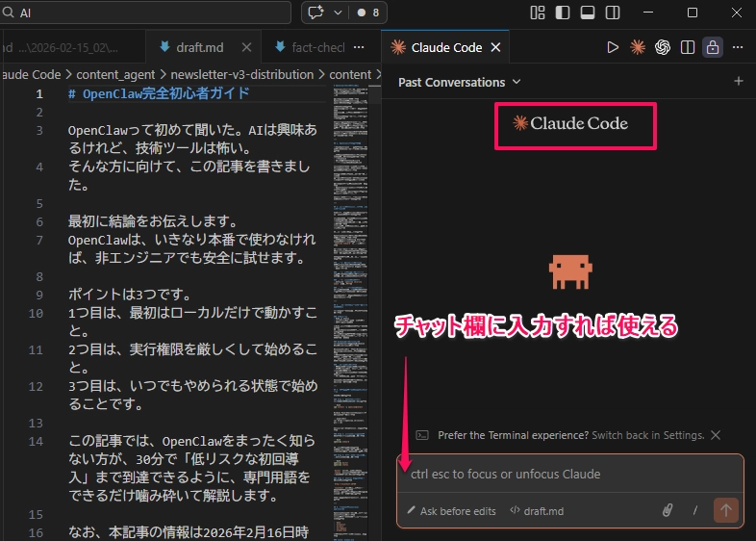Viewport: 756px width, 541px height.
Task: Click the search magnifier icon in command bar
Action: (x=8, y=13)
